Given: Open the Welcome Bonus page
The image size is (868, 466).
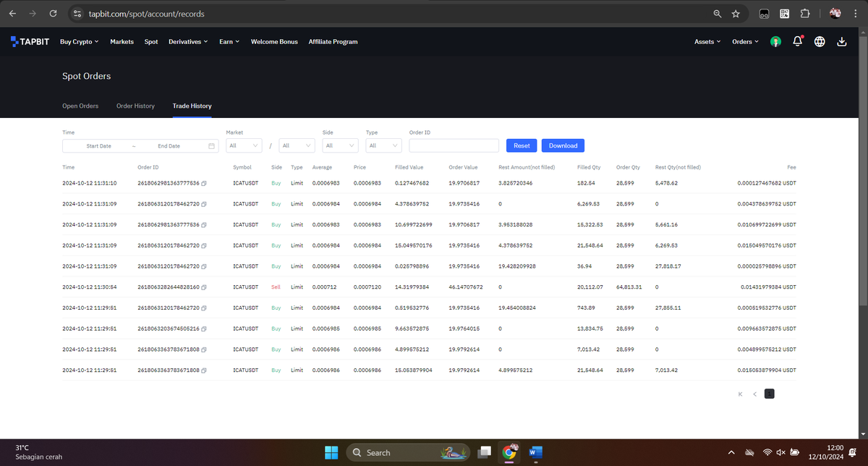Looking at the screenshot, I should 274,42.
